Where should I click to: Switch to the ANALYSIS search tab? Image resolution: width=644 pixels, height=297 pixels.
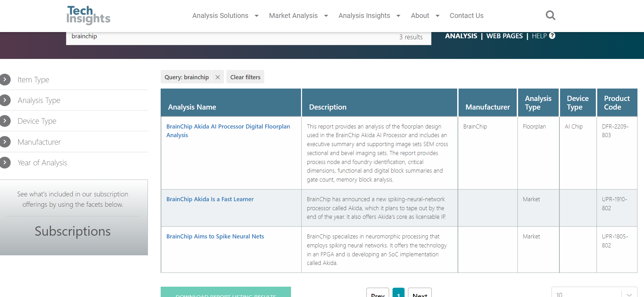(461, 36)
